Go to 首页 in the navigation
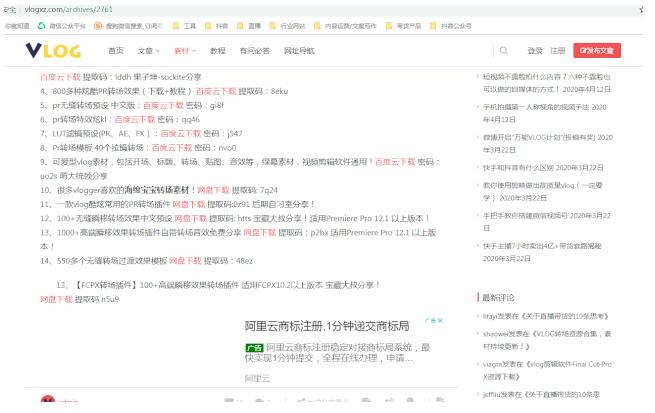This screenshot has width=655, height=413. [x=116, y=51]
